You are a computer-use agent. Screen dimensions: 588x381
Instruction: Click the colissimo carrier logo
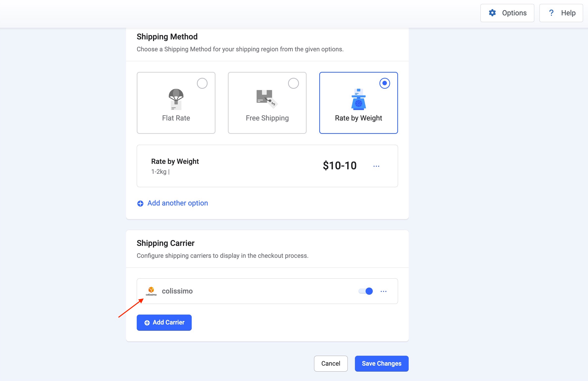click(151, 291)
